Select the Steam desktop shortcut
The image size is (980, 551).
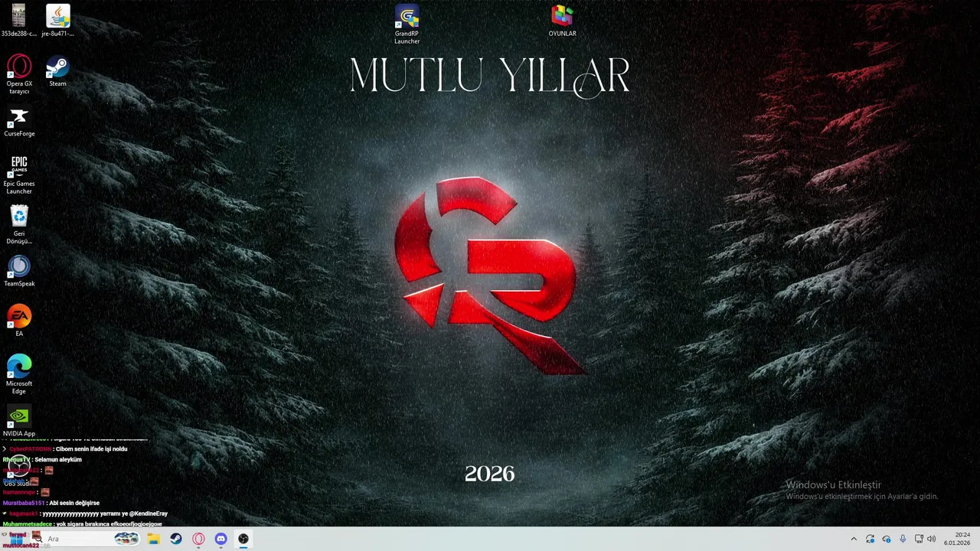coord(57,71)
